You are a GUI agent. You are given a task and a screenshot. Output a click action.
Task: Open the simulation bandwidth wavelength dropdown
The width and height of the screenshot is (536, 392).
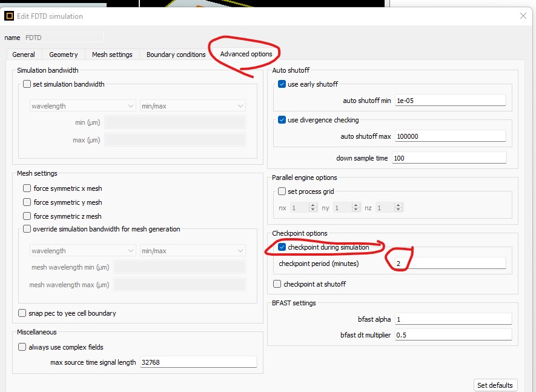coord(82,106)
